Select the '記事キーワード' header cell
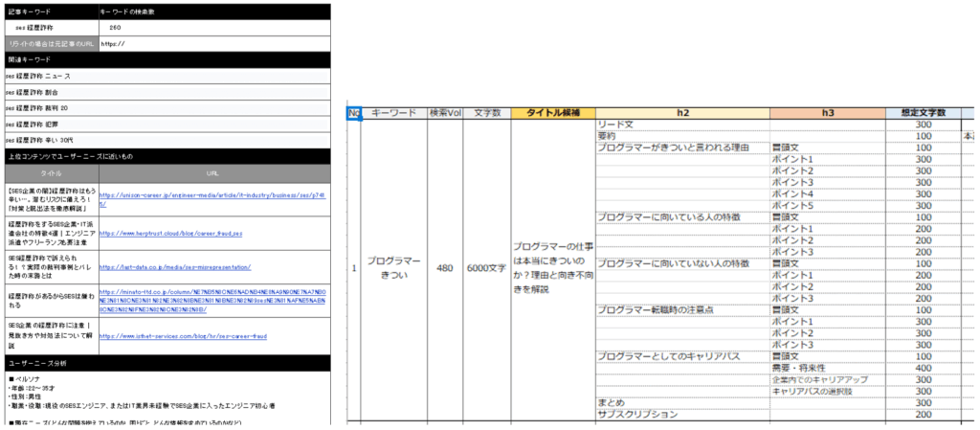 pyautogui.click(x=52, y=11)
